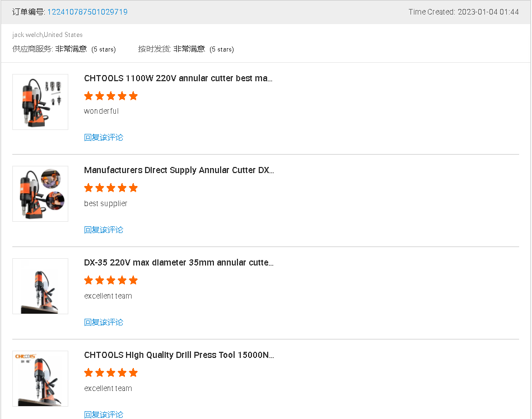The image size is (532, 419).
Task: Click the star rating above "best supplier"
Action: pos(111,188)
